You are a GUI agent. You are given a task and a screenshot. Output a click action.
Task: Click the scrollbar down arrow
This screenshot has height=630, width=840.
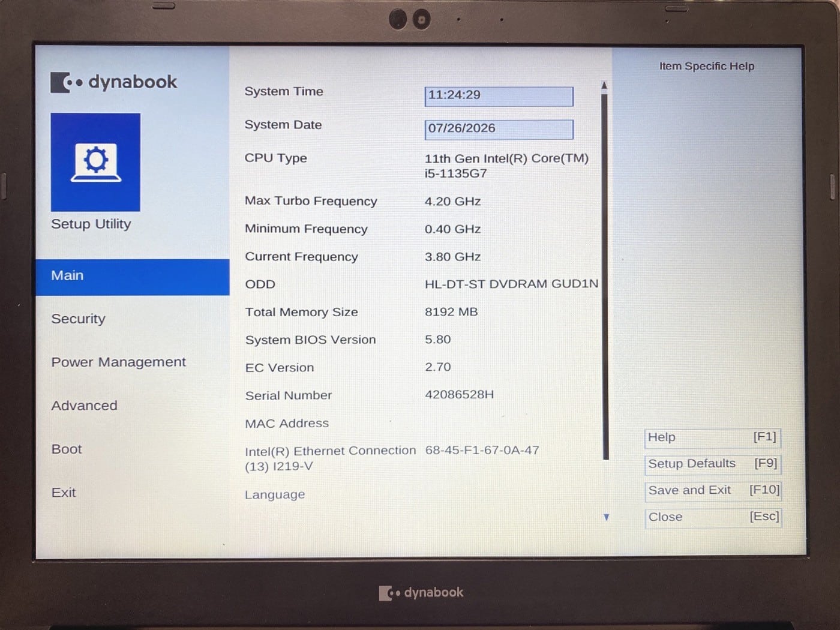click(x=606, y=517)
